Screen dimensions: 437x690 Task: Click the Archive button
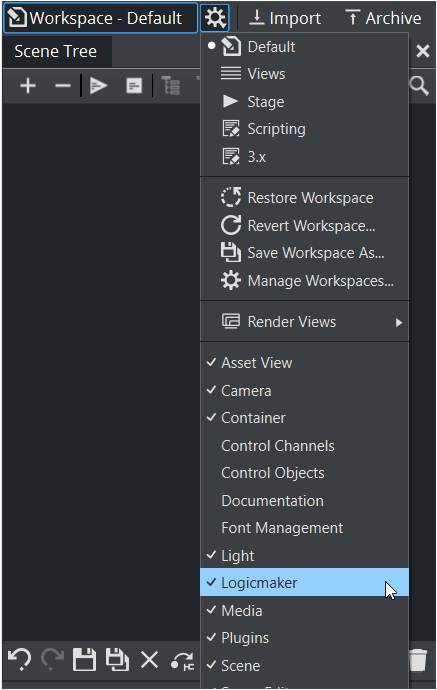click(384, 18)
